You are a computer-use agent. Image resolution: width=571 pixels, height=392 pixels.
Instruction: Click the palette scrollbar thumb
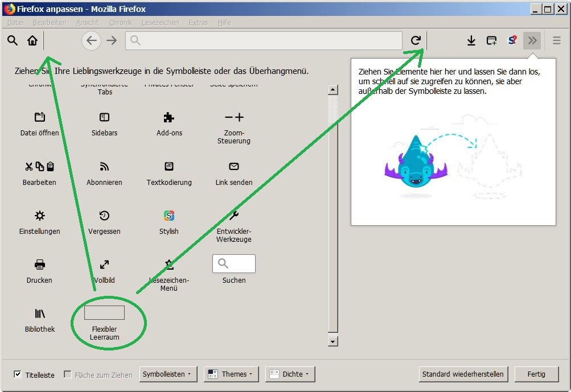333,228
